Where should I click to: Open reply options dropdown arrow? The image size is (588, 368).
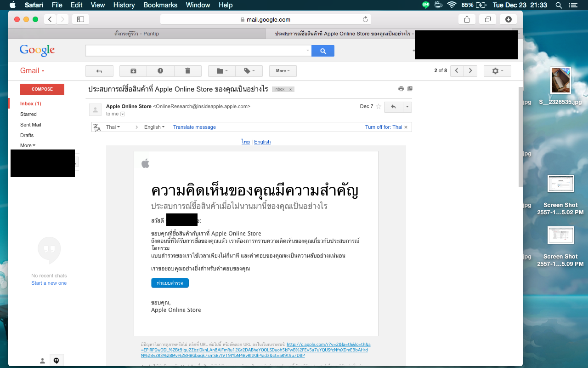click(407, 107)
